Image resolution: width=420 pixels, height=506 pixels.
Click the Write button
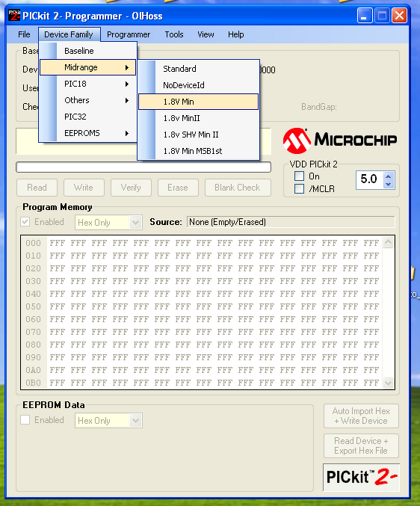(84, 188)
